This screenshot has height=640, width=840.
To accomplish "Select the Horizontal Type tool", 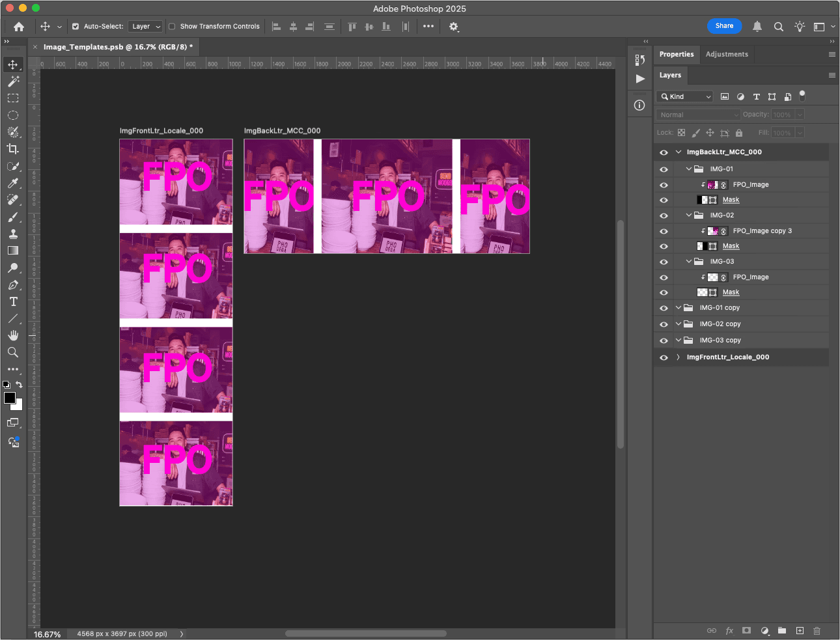I will coord(13,301).
